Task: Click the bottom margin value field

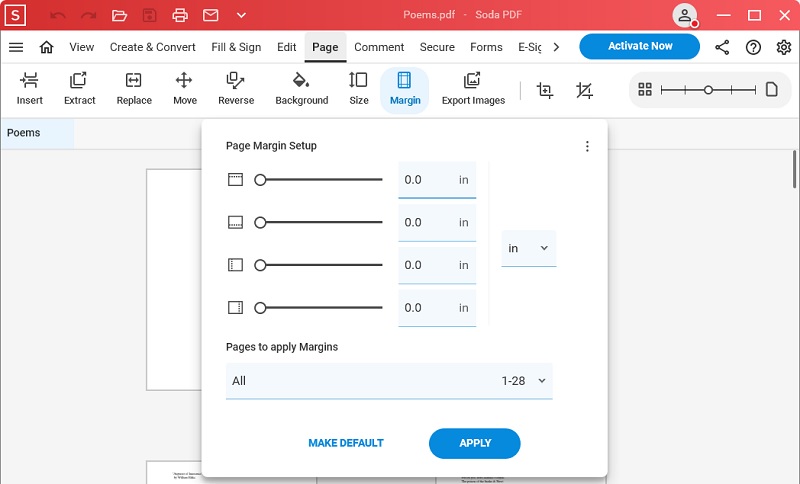Action: [437, 223]
